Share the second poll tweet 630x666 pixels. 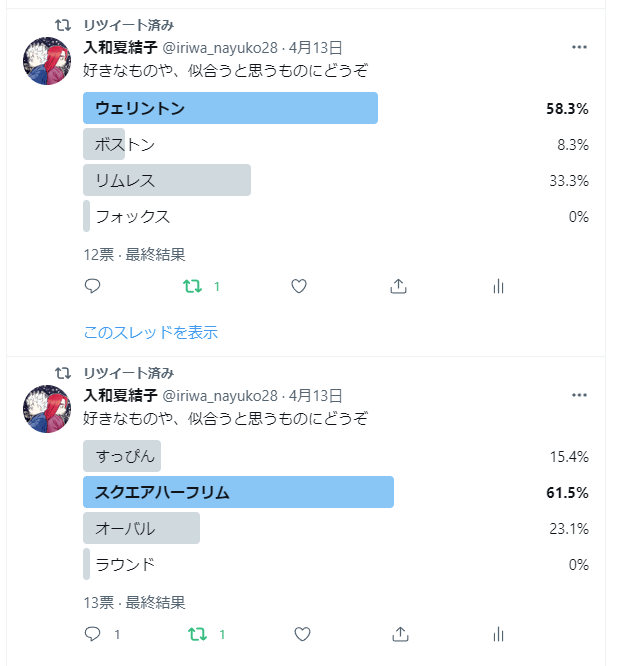click(400, 634)
